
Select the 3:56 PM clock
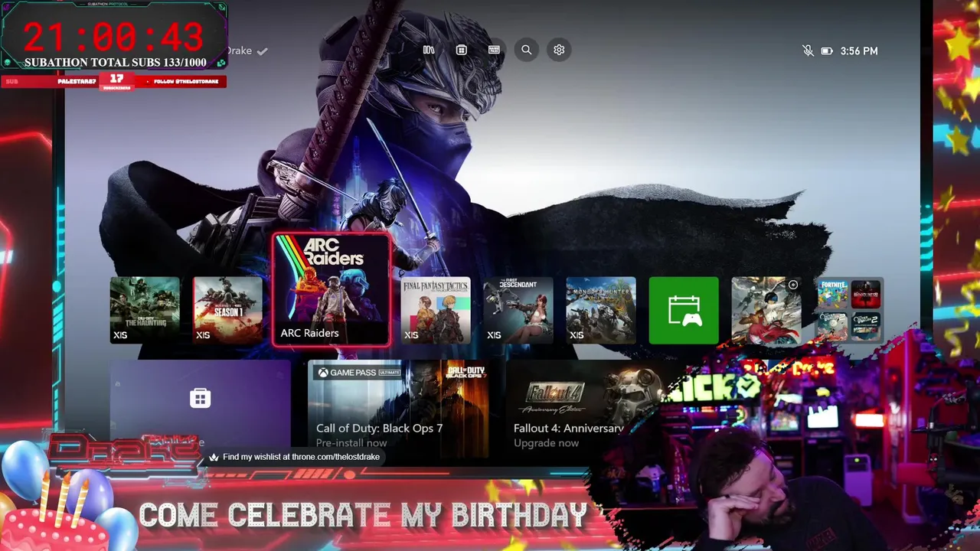(x=859, y=51)
